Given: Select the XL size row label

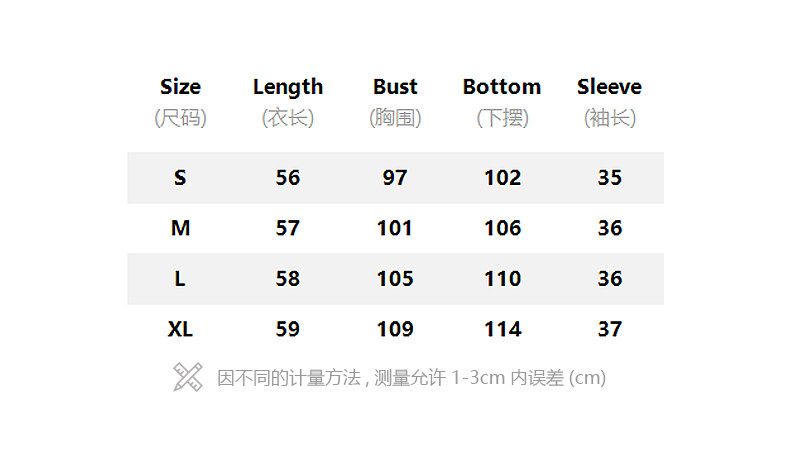Looking at the screenshot, I should pos(180,329).
